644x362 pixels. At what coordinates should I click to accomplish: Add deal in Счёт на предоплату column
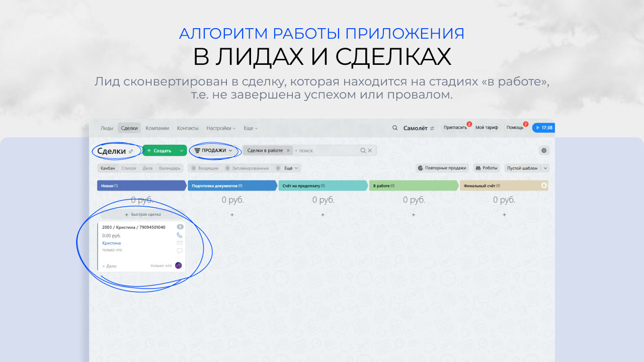323,215
